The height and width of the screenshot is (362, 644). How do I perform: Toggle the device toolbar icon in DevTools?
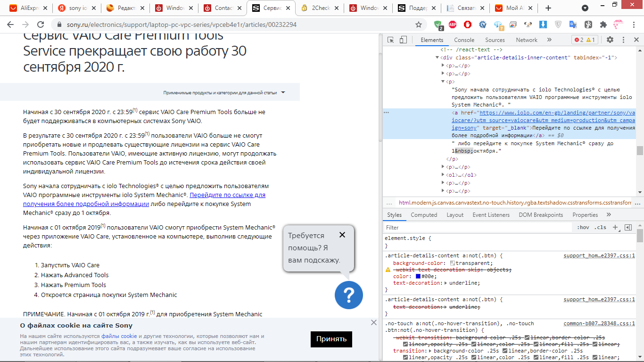click(x=403, y=40)
